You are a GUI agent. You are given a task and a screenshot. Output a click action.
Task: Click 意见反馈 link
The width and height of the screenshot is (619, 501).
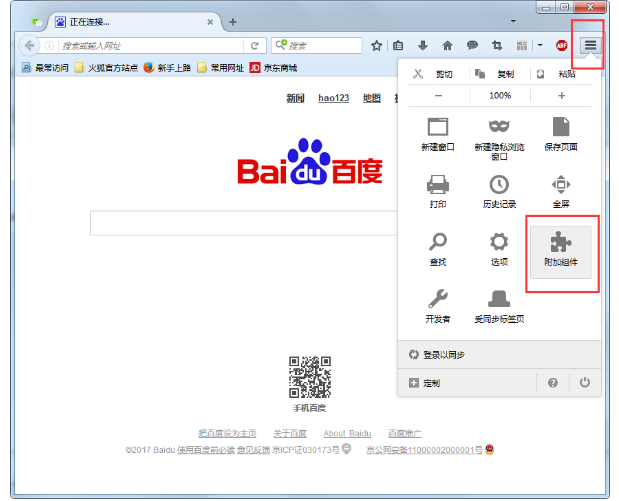pyautogui.click(x=253, y=450)
